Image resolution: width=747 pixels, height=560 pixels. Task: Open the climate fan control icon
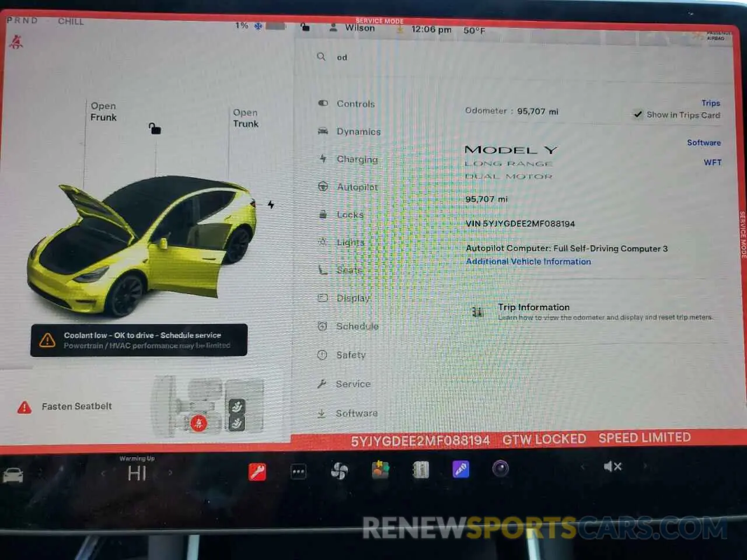point(339,471)
